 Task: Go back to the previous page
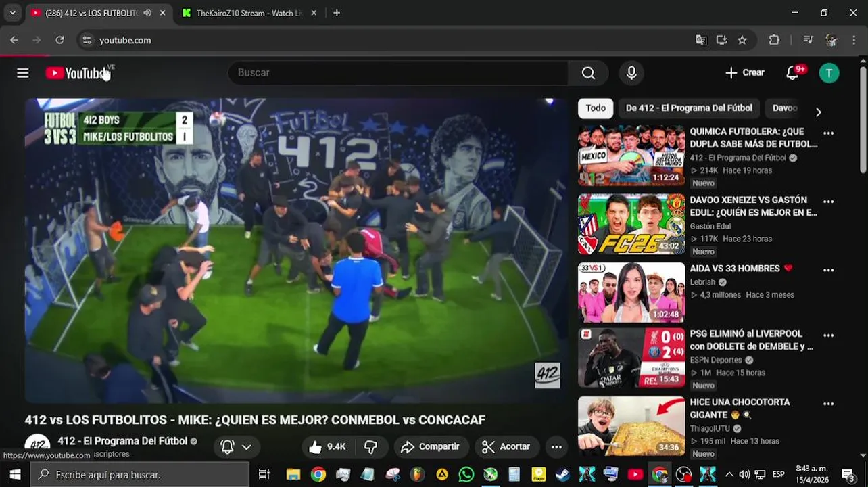(14, 40)
